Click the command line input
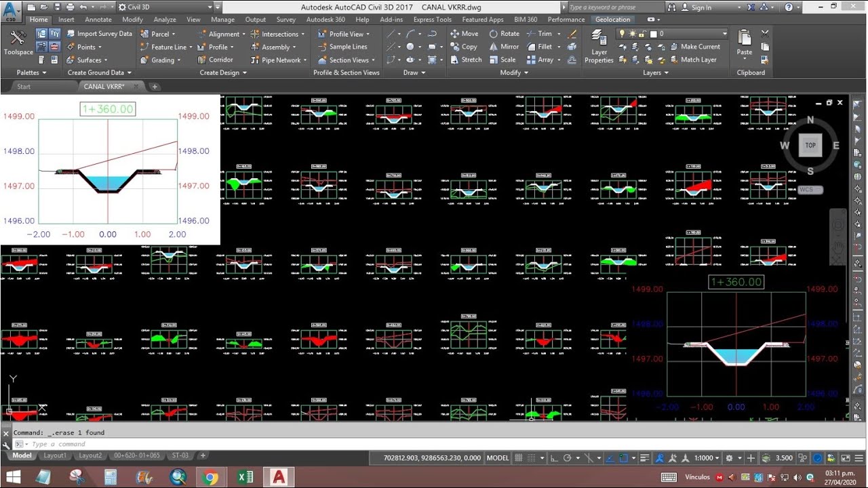The width and height of the screenshot is (868, 488). 434,444
